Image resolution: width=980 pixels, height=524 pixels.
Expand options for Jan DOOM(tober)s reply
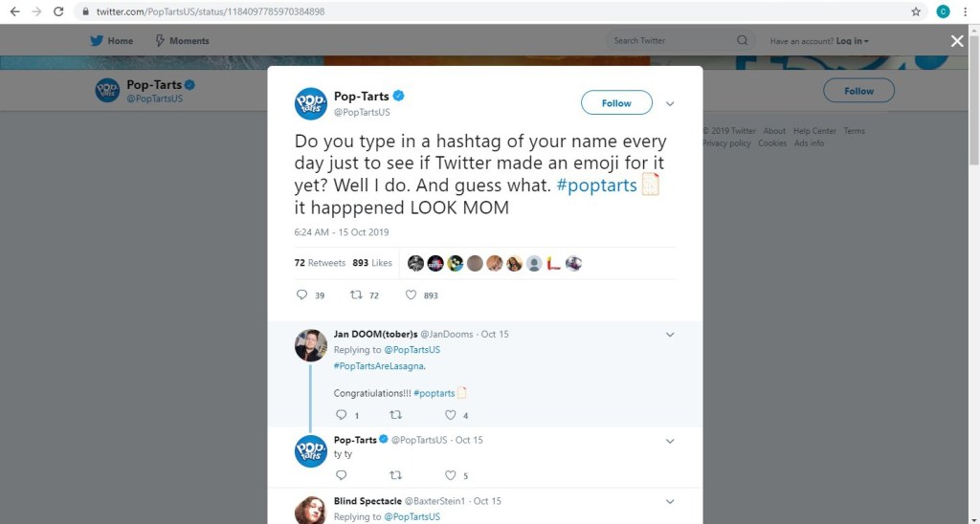pyautogui.click(x=670, y=335)
